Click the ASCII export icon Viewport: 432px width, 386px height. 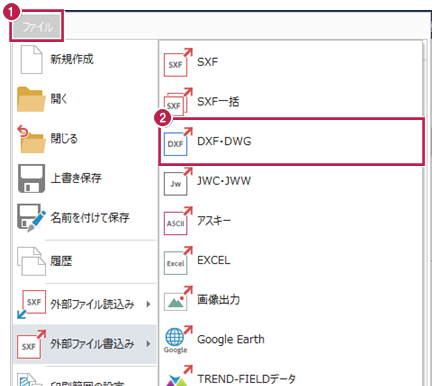[x=178, y=221]
